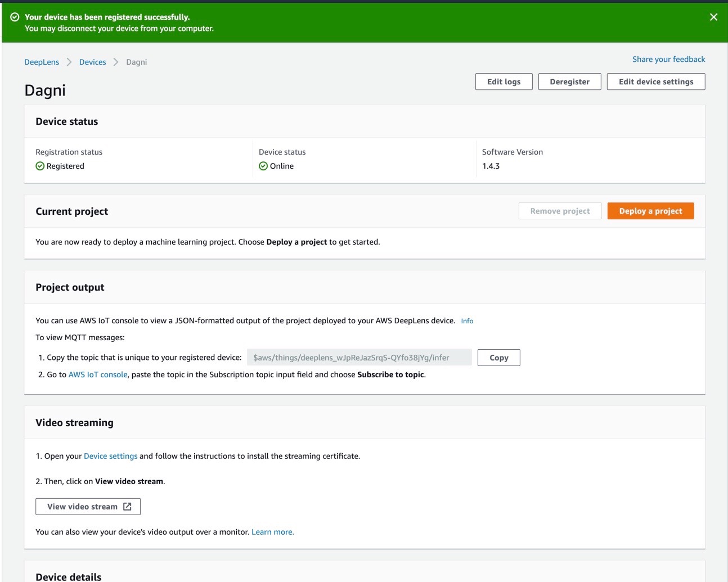Open Edit device settings
The height and width of the screenshot is (582, 728).
tap(656, 82)
